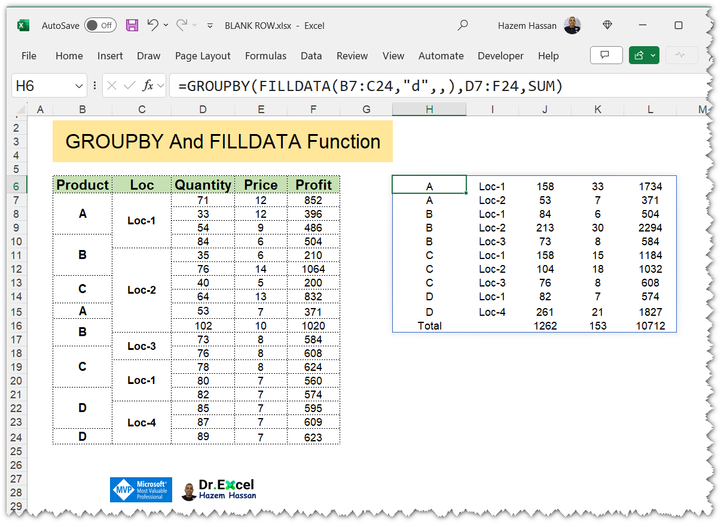Click total profit value 10712
This screenshot has width=724, height=527.
pyautogui.click(x=650, y=326)
